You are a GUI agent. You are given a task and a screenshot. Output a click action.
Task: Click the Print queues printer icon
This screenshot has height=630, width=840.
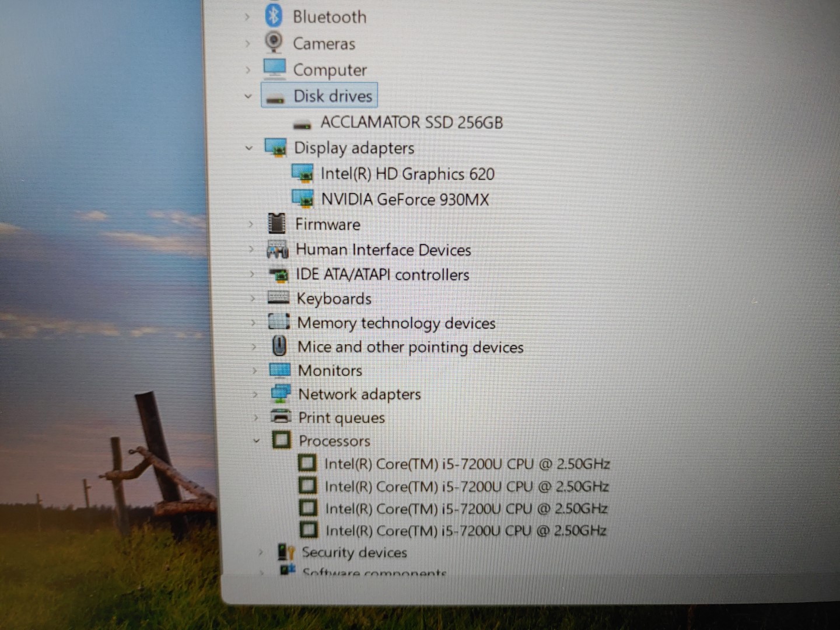[x=281, y=416]
